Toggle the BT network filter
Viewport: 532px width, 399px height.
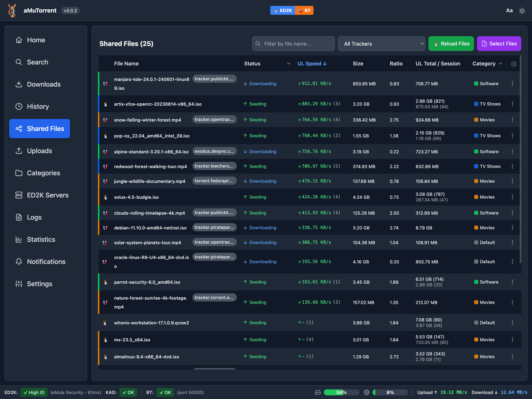tap(304, 11)
